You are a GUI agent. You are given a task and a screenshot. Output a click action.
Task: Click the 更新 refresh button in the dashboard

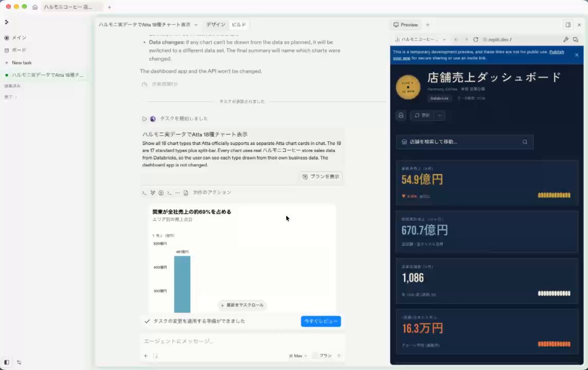[422, 115]
